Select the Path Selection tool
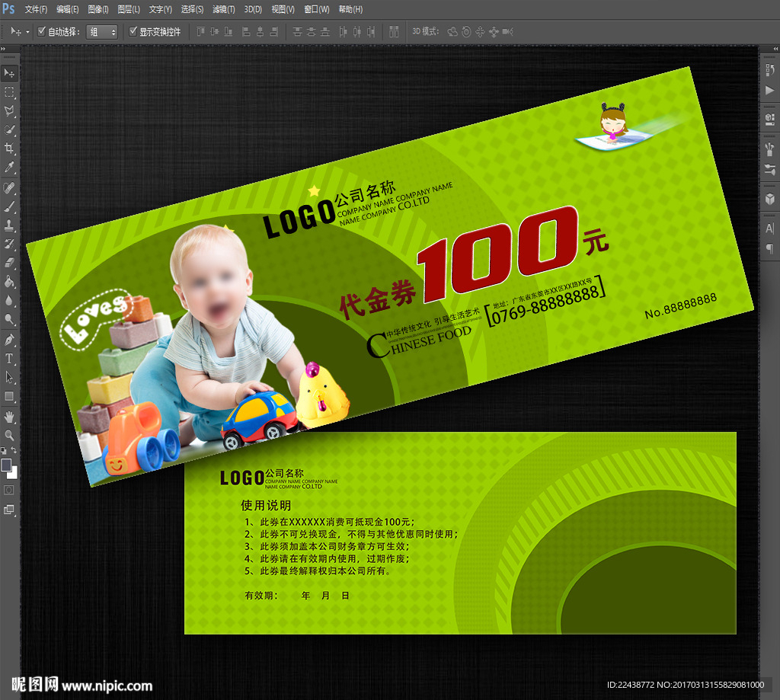The width and height of the screenshot is (780, 700). [9, 377]
